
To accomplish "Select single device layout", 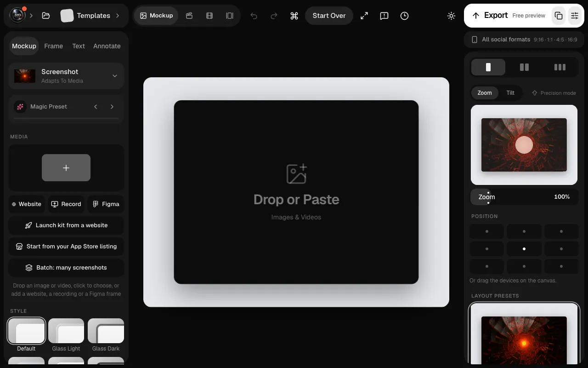I will pos(488,67).
